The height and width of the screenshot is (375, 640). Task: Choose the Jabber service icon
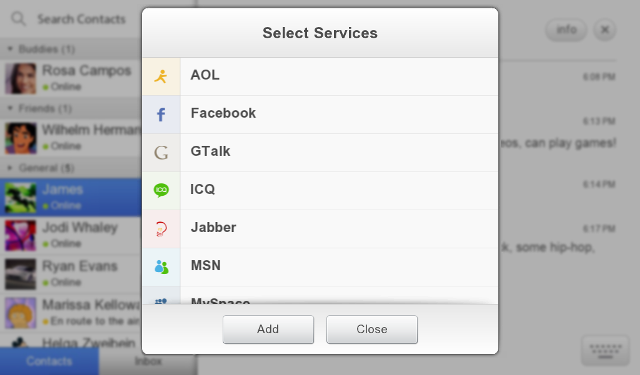[161, 229]
